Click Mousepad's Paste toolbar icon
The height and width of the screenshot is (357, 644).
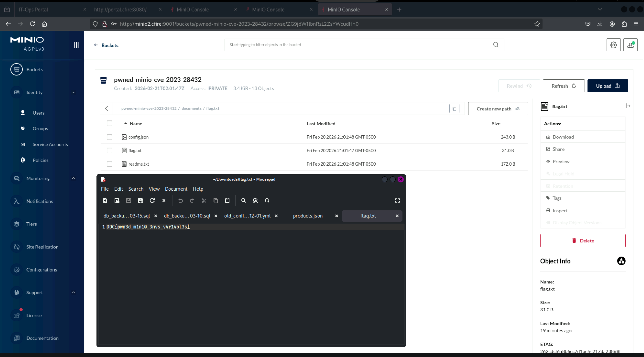pos(227,201)
